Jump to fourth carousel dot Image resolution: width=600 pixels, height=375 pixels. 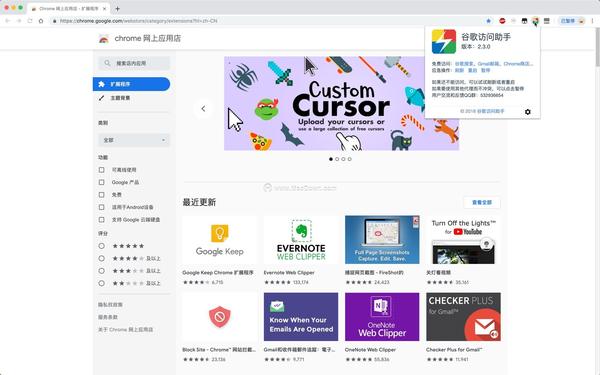(x=349, y=159)
